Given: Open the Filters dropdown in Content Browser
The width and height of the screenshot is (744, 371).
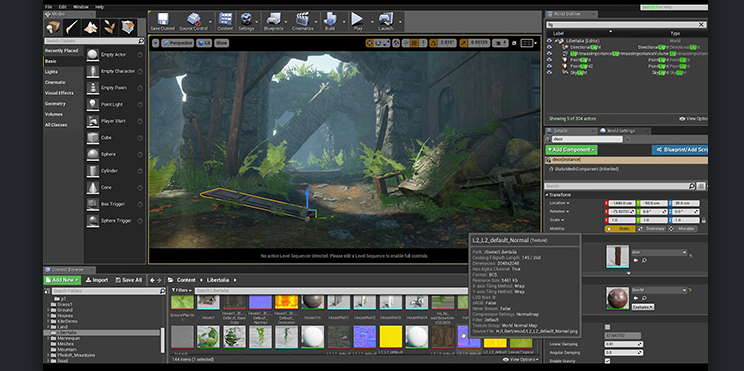Looking at the screenshot, I should [182, 290].
